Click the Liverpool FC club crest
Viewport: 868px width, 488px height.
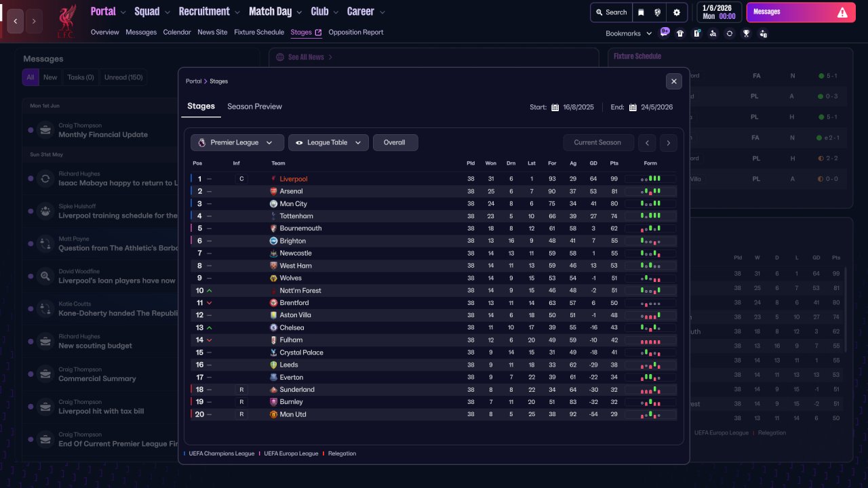pos(66,20)
